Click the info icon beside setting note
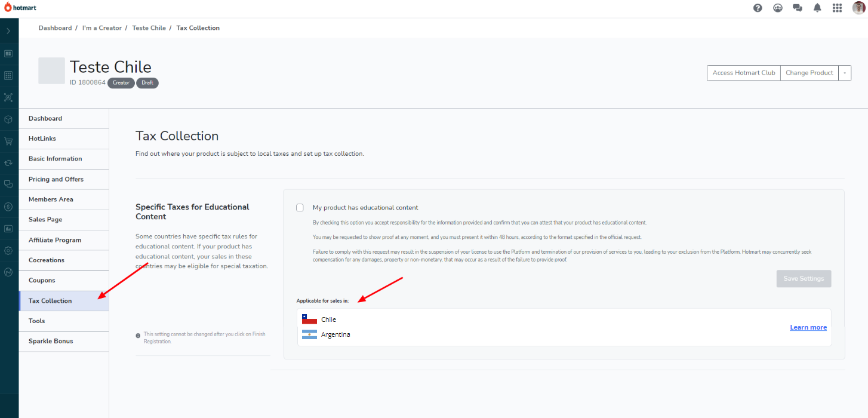The width and height of the screenshot is (868, 418). pos(138,336)
